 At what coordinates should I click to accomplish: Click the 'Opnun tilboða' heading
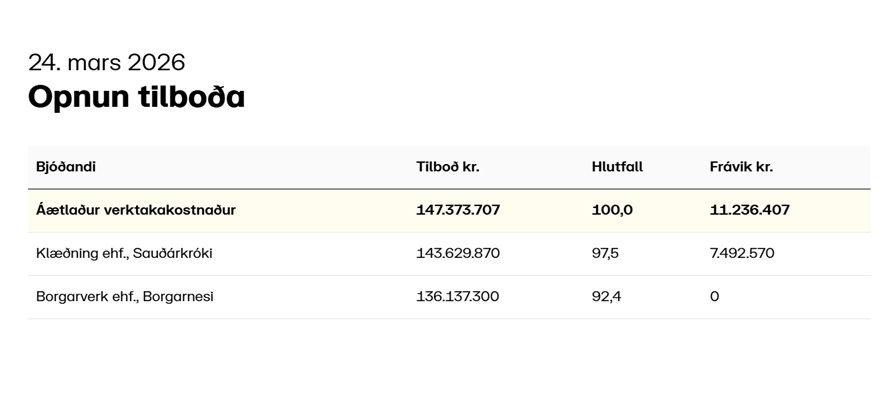[x=136, y=97]
